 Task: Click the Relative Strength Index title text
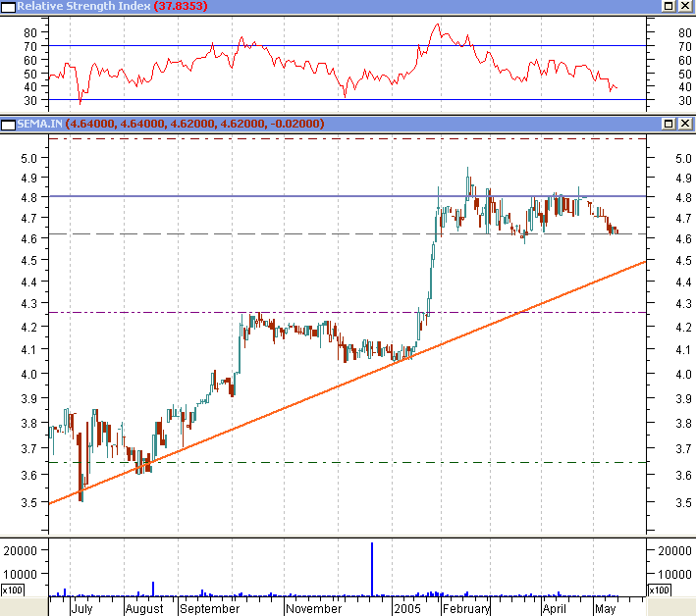[x=83, y=6]
